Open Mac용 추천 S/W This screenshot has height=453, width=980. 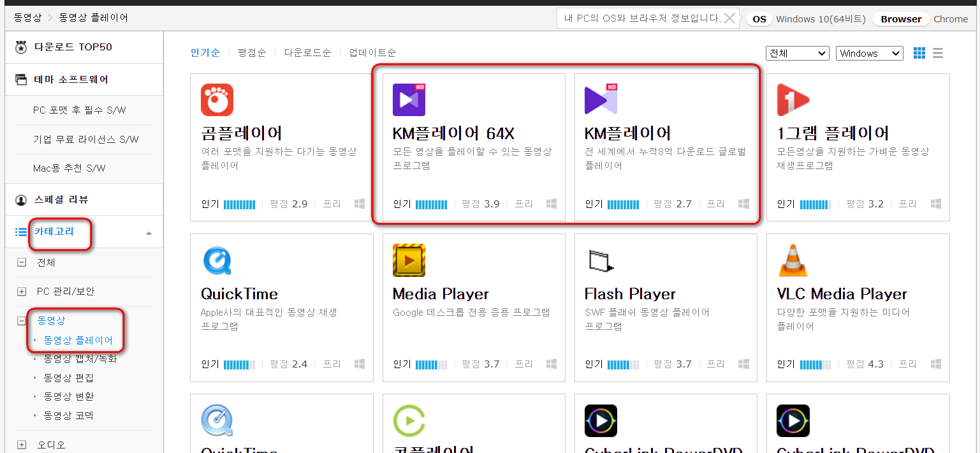click(69, 168)
